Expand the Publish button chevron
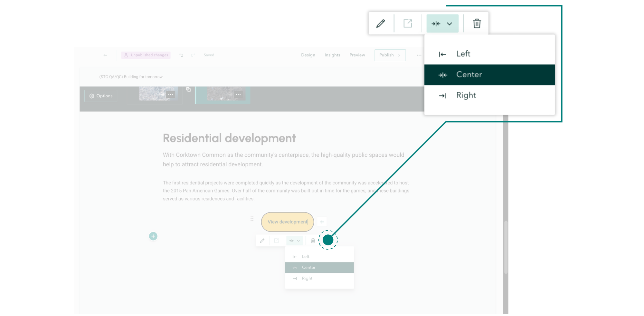This screenshot has height=316, width=644. click(x=399, y=55)
